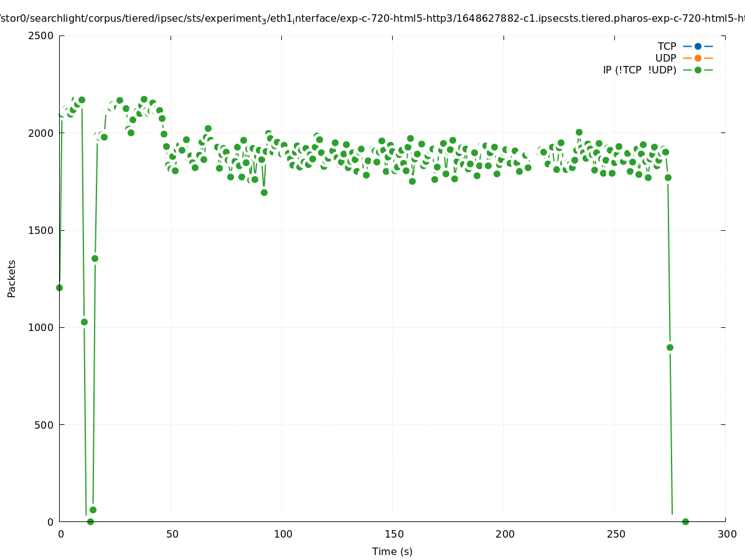
Task: Click the first data point at 1200 packets
Action: click(x=59, y=287)
